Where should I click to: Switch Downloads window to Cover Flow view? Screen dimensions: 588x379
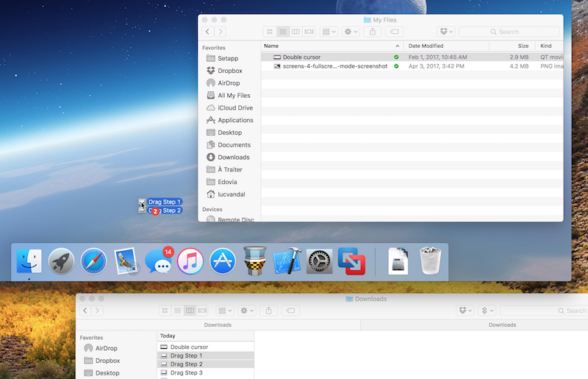click(202, 311)
